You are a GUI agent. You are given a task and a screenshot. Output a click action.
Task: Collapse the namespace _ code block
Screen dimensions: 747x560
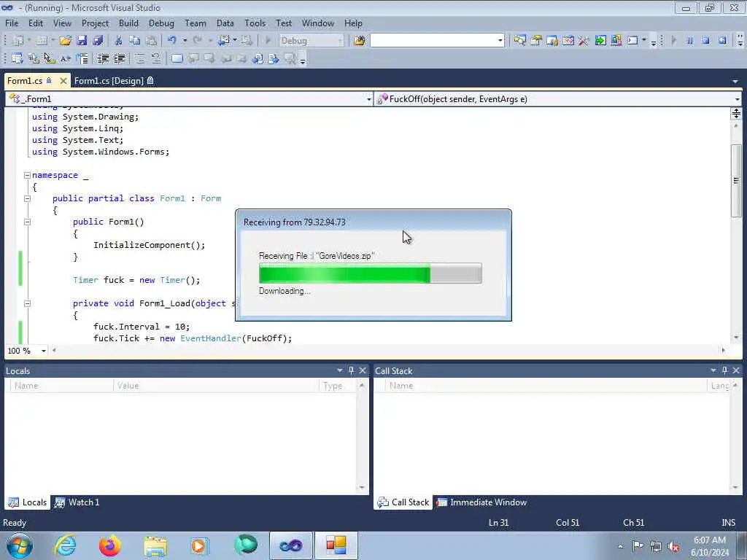[x=27, y=175]
